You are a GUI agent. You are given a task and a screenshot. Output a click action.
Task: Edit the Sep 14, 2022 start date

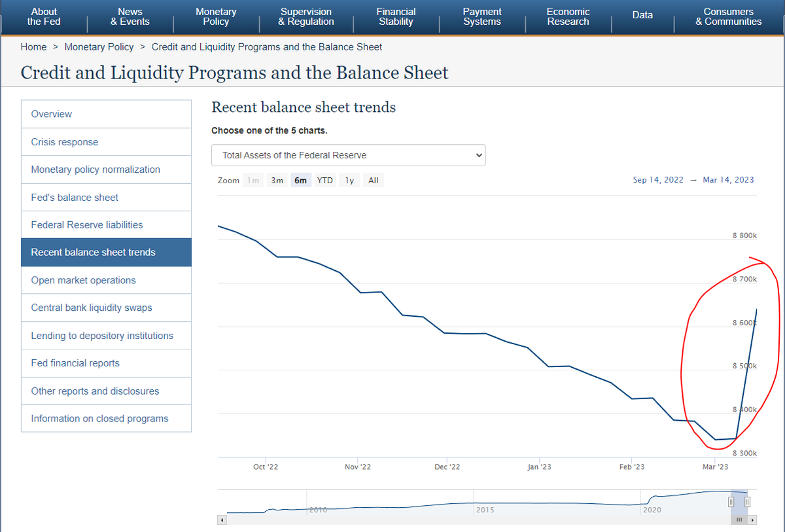pos(658,180)
